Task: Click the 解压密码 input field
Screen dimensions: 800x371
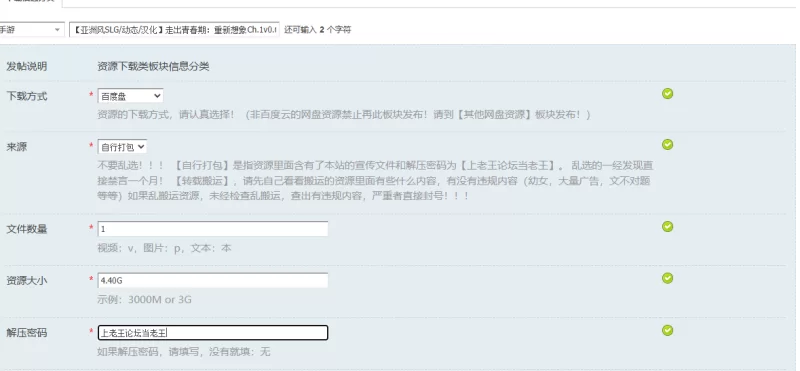Action: coord(213,333)
